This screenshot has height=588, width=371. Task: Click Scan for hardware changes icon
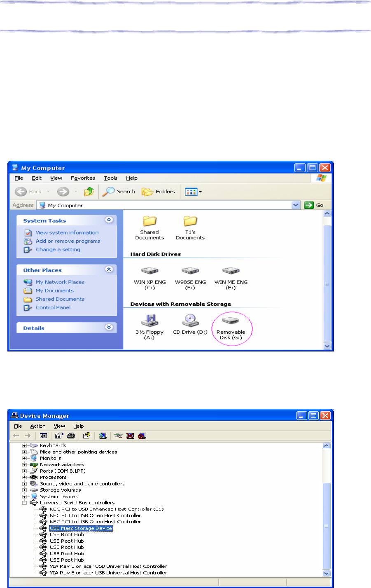coord(103,436)
